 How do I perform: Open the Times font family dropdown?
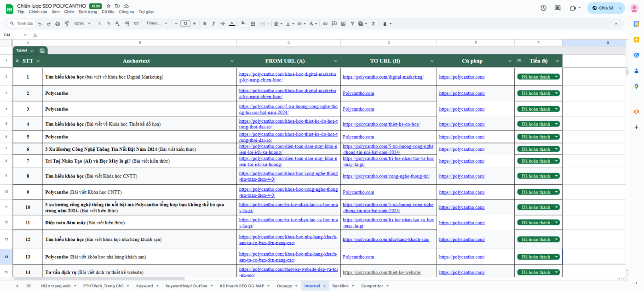[157, 23]
